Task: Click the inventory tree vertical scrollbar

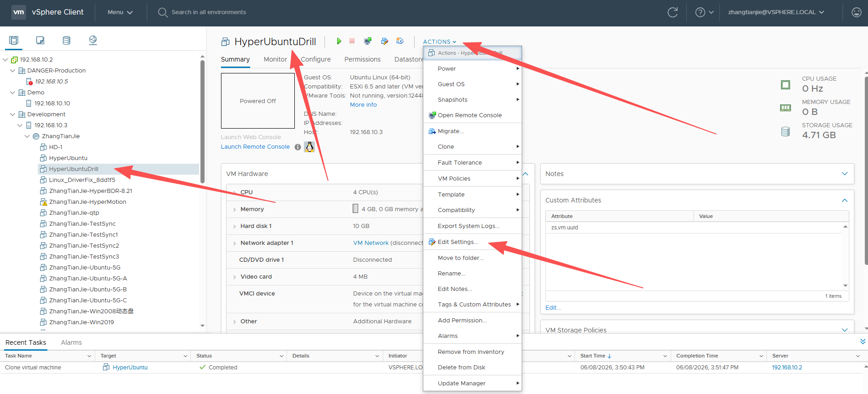Action: (x=202, y=121)
